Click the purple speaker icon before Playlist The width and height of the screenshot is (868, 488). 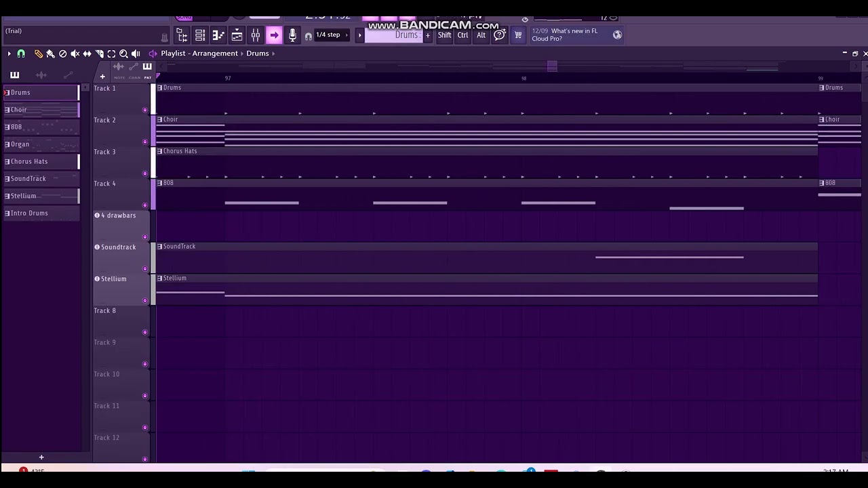tap(153, 54)
